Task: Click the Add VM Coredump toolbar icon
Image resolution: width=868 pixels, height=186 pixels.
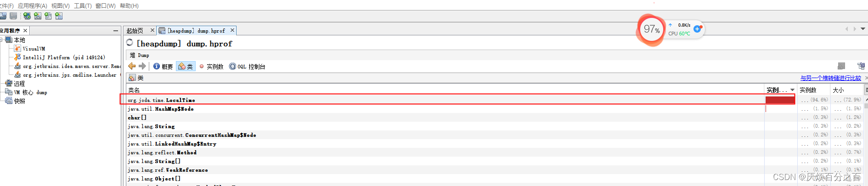Action: [x=48, y=16]
